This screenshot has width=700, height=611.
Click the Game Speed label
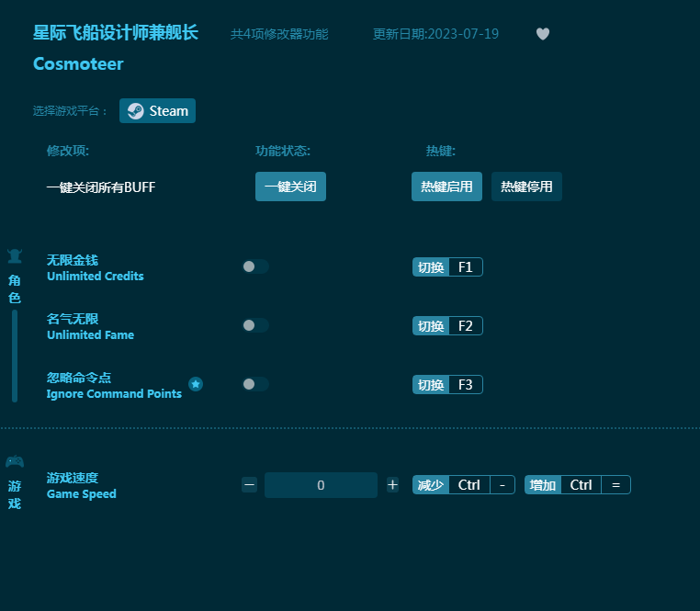81,493
